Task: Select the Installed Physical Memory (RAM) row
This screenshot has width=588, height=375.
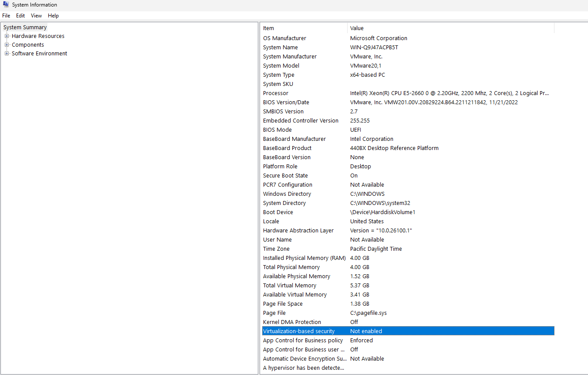Action: [x=408, y=258]
